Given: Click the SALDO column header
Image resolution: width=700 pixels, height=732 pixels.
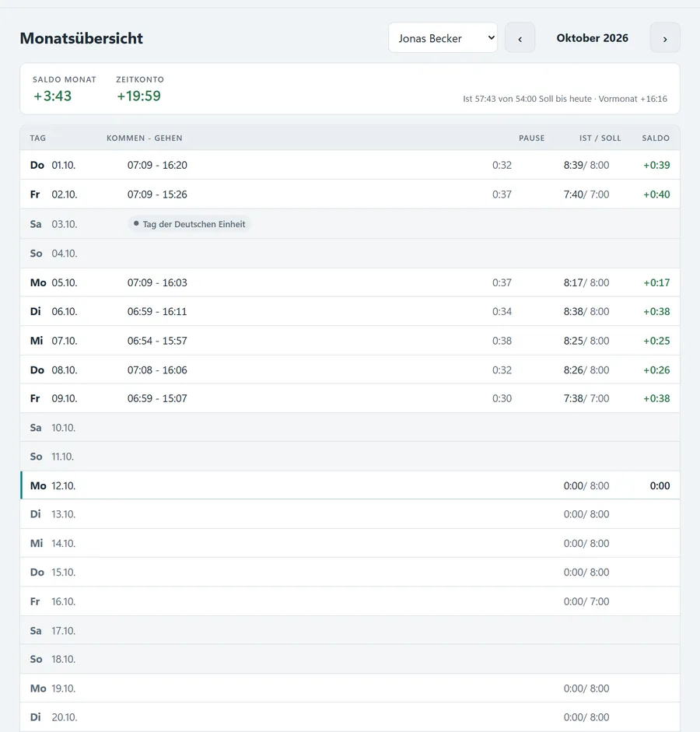Looking at the screenshot, I should tap(656, 138).
